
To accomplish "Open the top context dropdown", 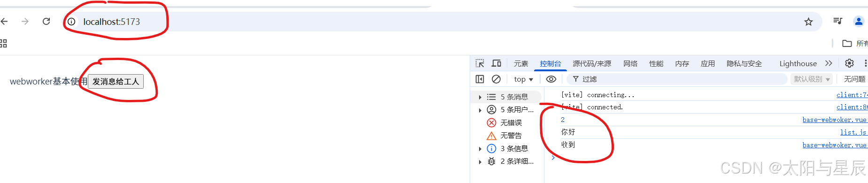I will [523, 79].
